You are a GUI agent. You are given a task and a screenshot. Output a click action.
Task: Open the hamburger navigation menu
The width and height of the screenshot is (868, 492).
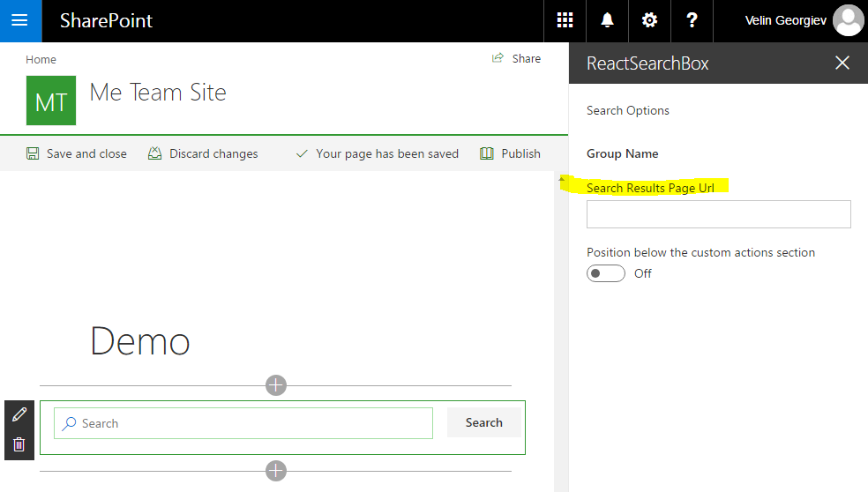click(20, 20)
